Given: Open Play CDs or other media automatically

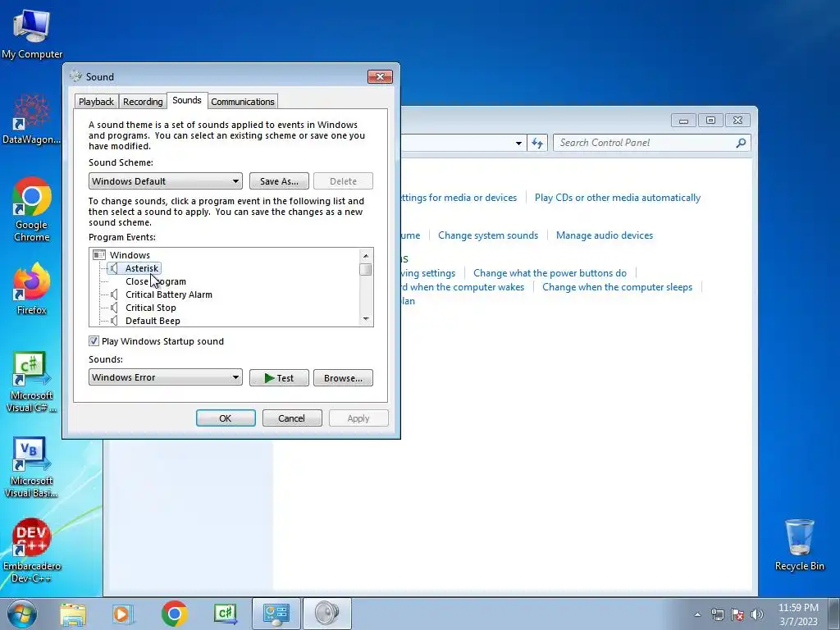Looking at the screenshot, I should tap(617, 198).
